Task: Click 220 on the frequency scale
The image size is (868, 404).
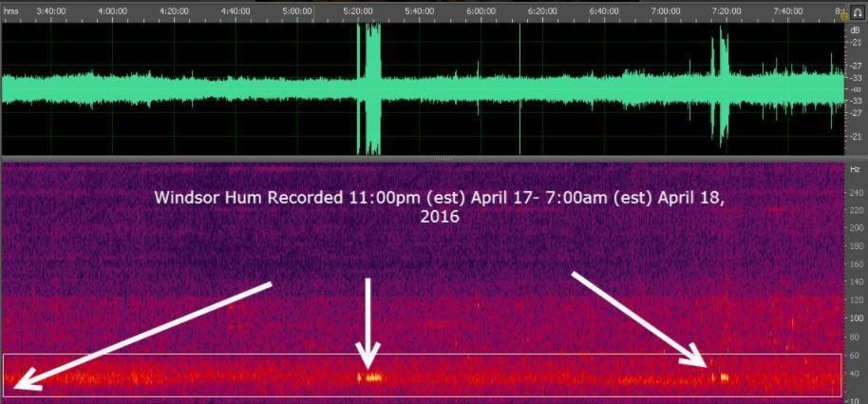Action: point(856,210)
